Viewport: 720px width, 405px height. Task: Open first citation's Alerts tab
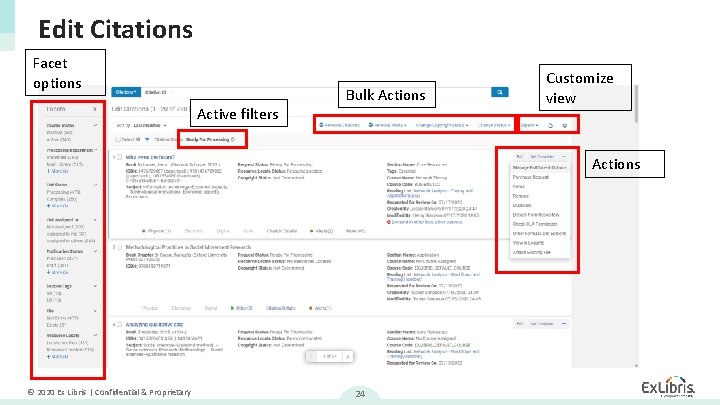321,231
